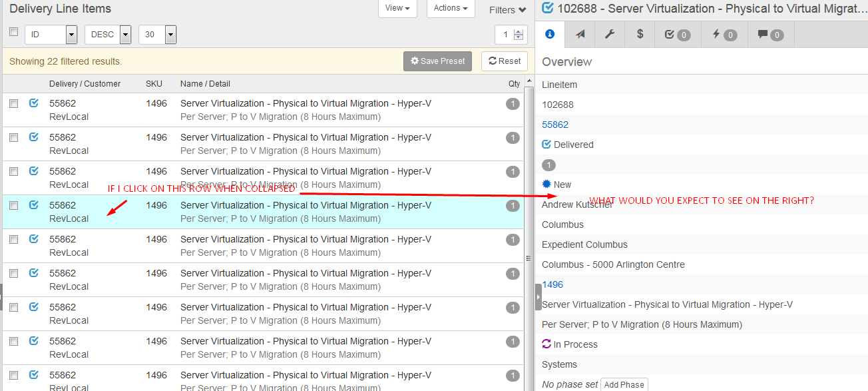Open the checkmark tasks tab with 0 badge

point(677,35)
